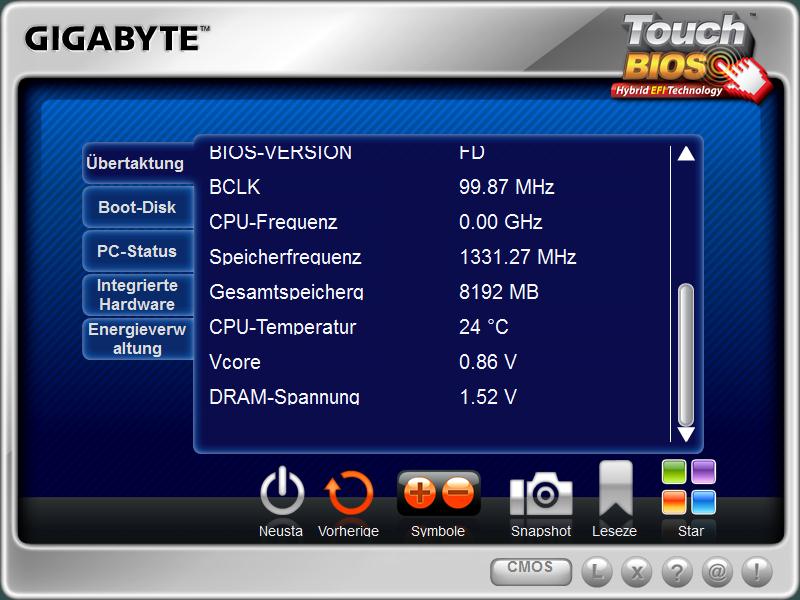Open the Leseze bookmark icon
This screenshot has height=600, width=800.
(x=616, y=489)
